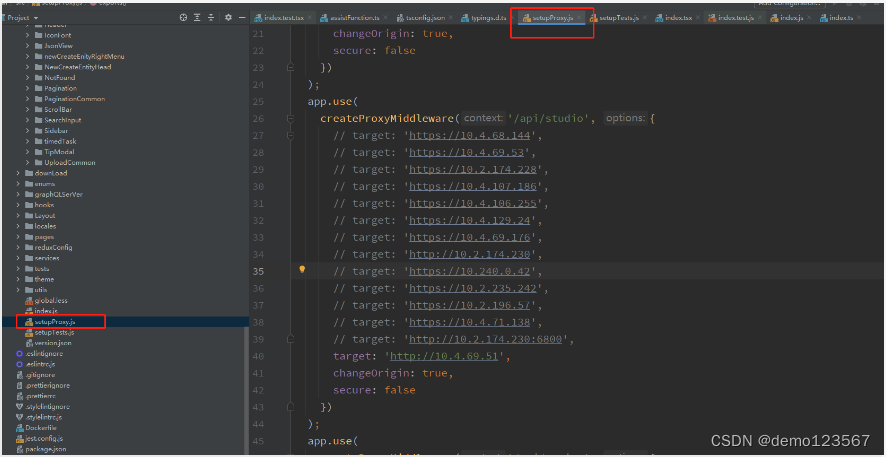The height and width of the screenshot is (457, 886).
Task: Switch to the index.tsx tab
Action: 678,18
